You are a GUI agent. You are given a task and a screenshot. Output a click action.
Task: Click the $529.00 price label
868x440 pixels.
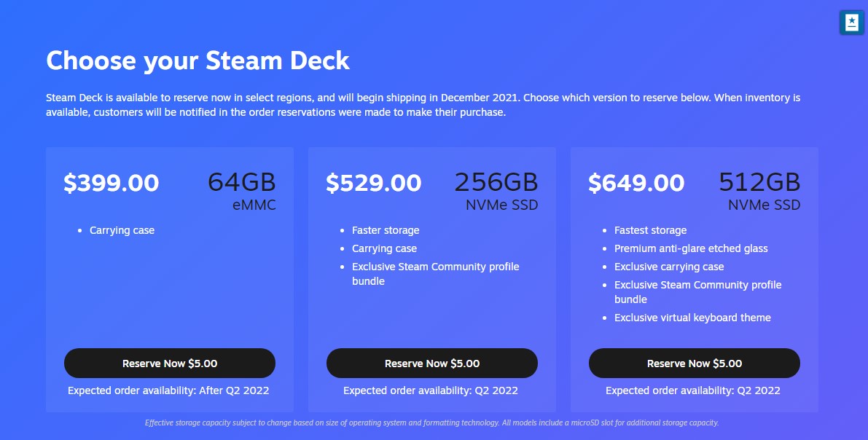(374, 183)
